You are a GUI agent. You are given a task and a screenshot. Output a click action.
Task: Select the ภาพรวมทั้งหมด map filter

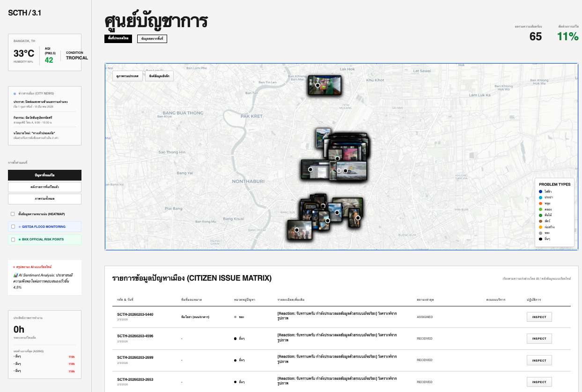coord(44,199)
